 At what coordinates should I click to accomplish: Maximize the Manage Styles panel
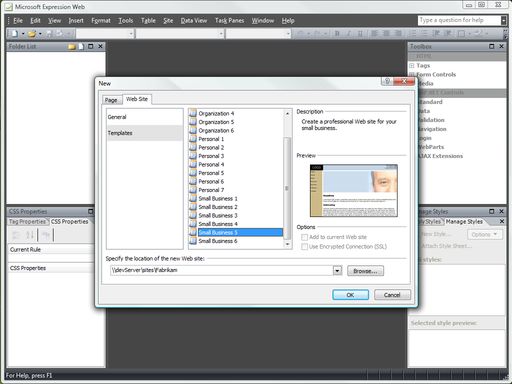pos(492,211)
